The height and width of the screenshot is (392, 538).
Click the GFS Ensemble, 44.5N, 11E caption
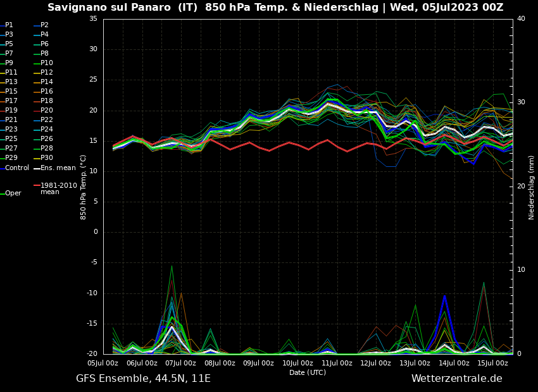144,379
